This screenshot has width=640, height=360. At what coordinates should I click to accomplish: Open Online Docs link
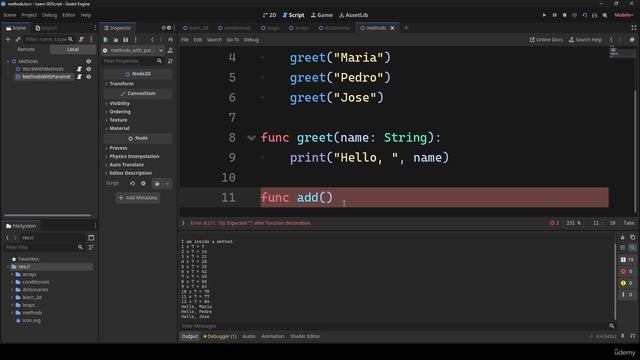tap(546, 40)
